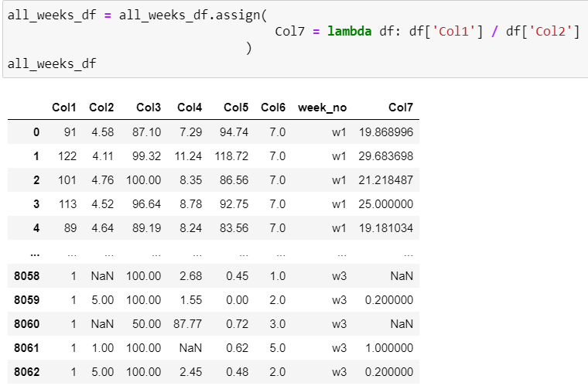
Task: Click the Col4 value 8.78
Action: point(190,204)
